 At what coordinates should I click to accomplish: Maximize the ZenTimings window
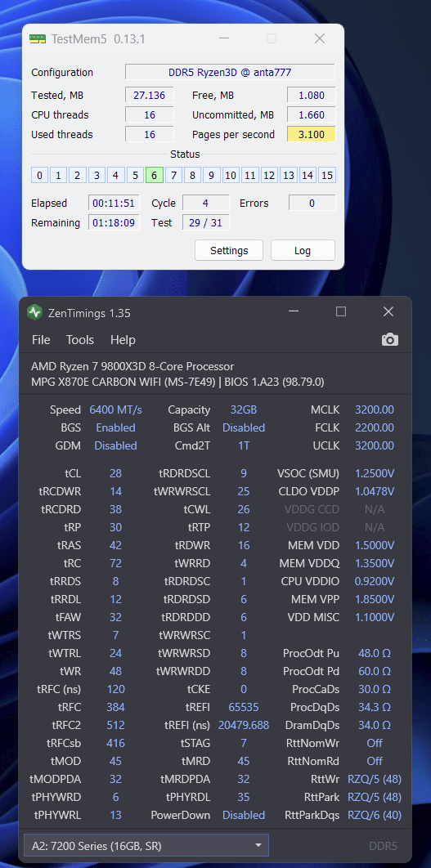pyautogui.click(x=341, y=311)
